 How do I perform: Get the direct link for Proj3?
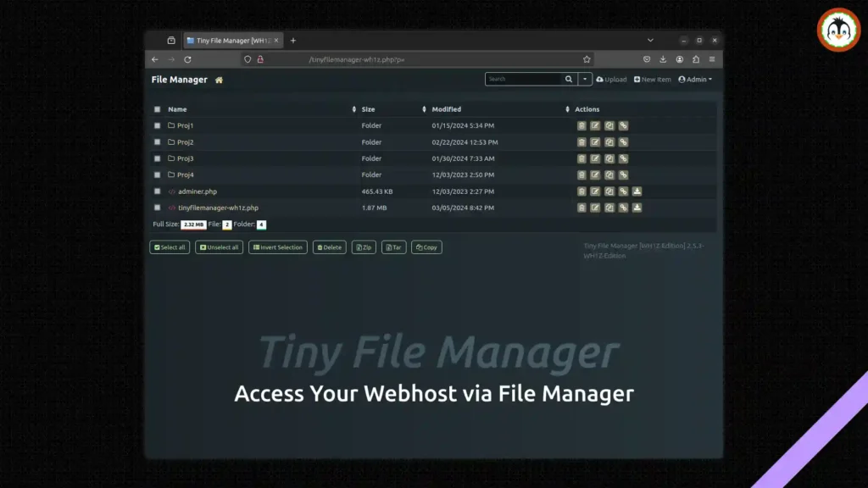[x=624, y=158]
